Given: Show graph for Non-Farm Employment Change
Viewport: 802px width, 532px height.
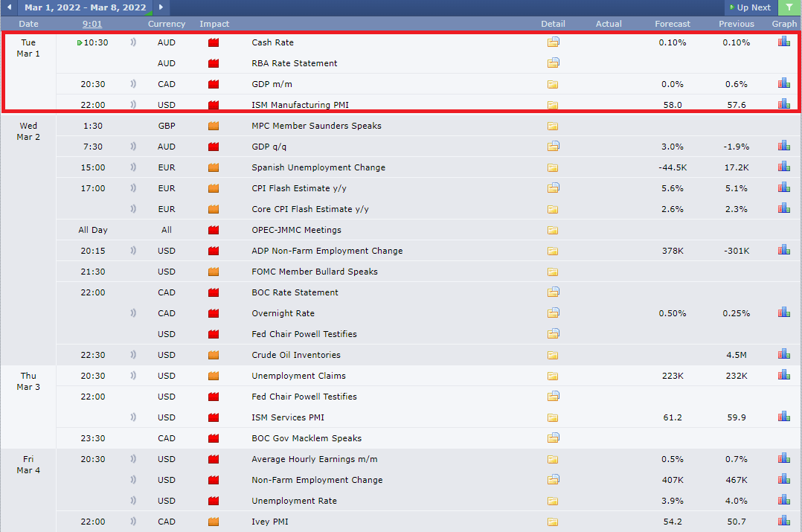Looking at the screenshot, I should (784, 479).
